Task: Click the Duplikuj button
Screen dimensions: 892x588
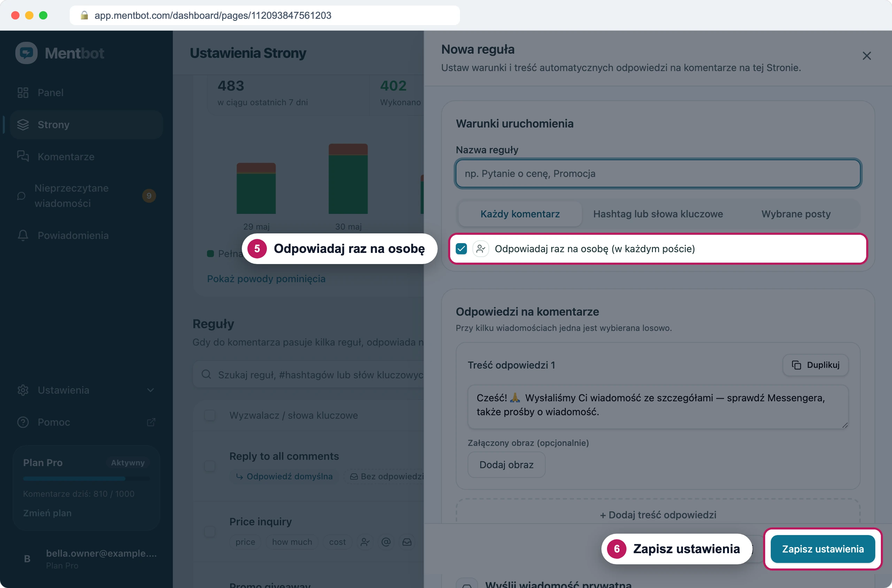Action: 815,365
